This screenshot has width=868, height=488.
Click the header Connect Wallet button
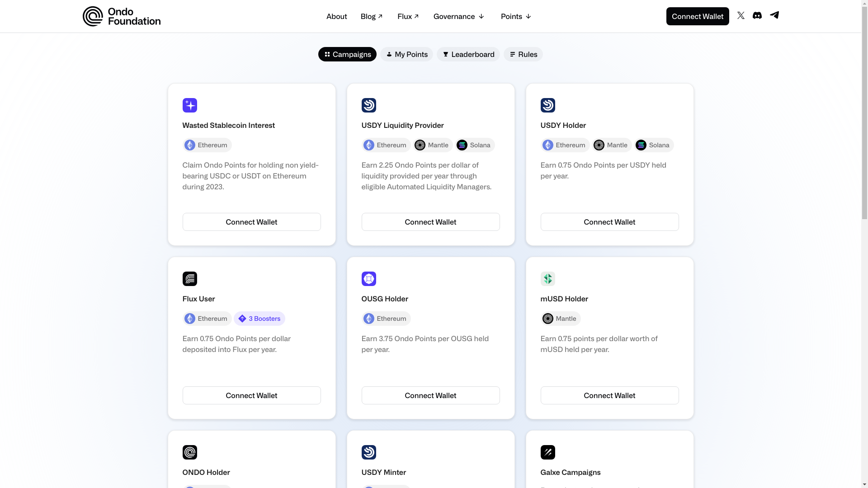[698, 16]
